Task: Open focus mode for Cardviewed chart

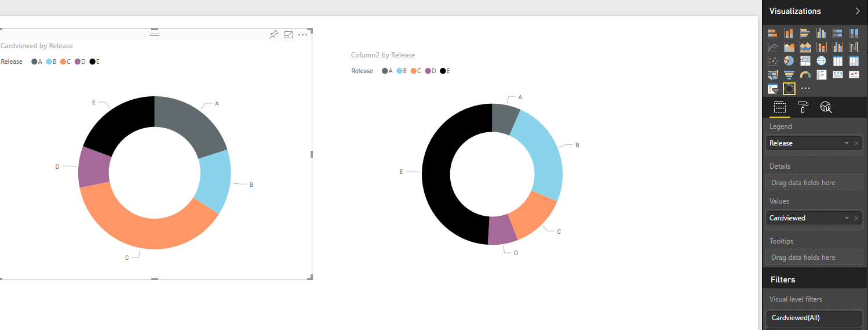Action: 289,35
